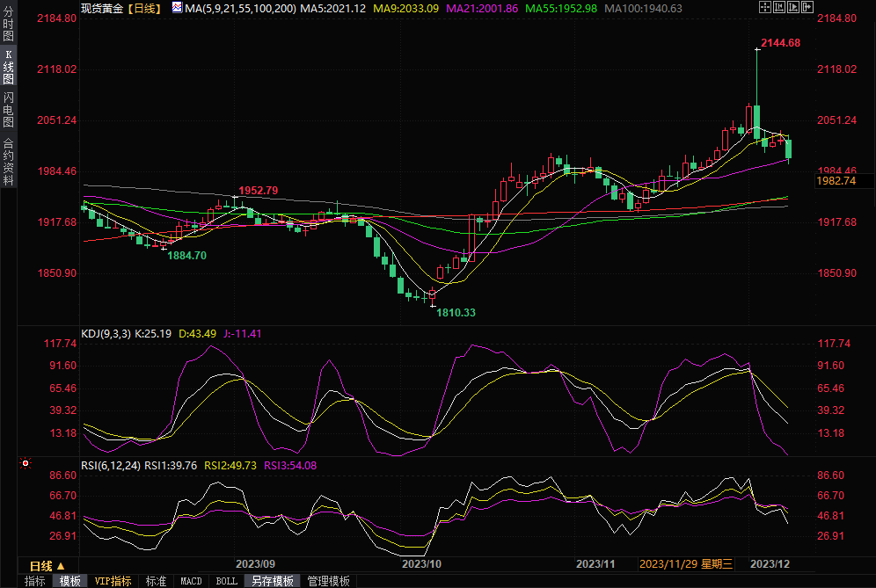
Task: Click the 2144.68 high price label
Action: [x=780, y=43]
